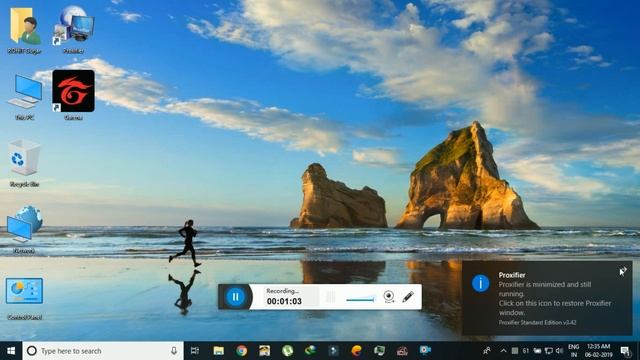Image resolution: width=640 pixels, height=360 pixels.
Task: Open the orange browser icon on taskbar
Action: 356,351
